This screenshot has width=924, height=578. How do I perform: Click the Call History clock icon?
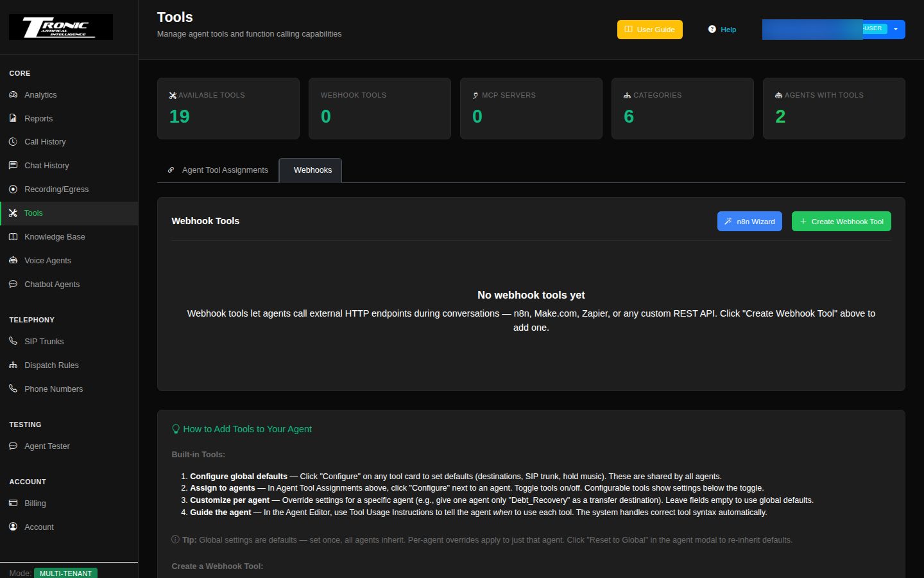(x=13, y=142)
